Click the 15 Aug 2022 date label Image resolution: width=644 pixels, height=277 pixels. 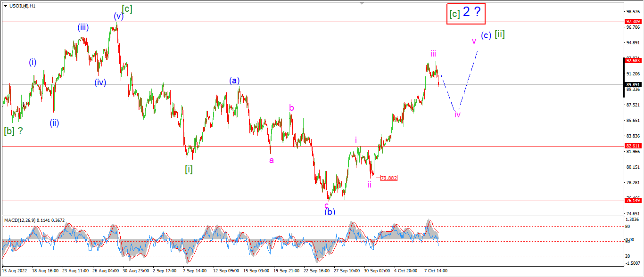15,271
